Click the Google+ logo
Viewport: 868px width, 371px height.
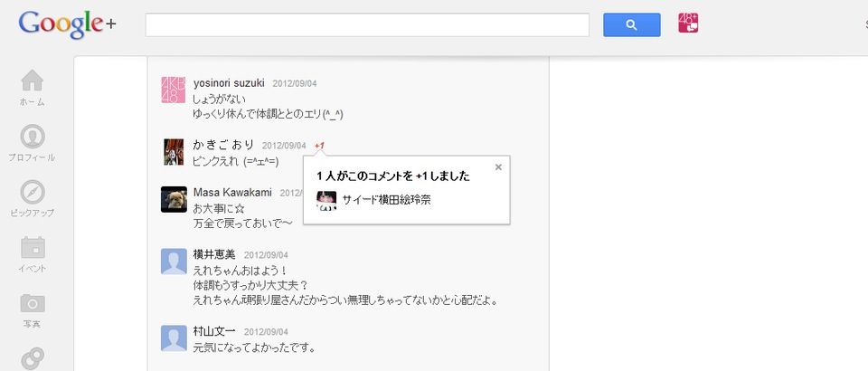(67, 25)
